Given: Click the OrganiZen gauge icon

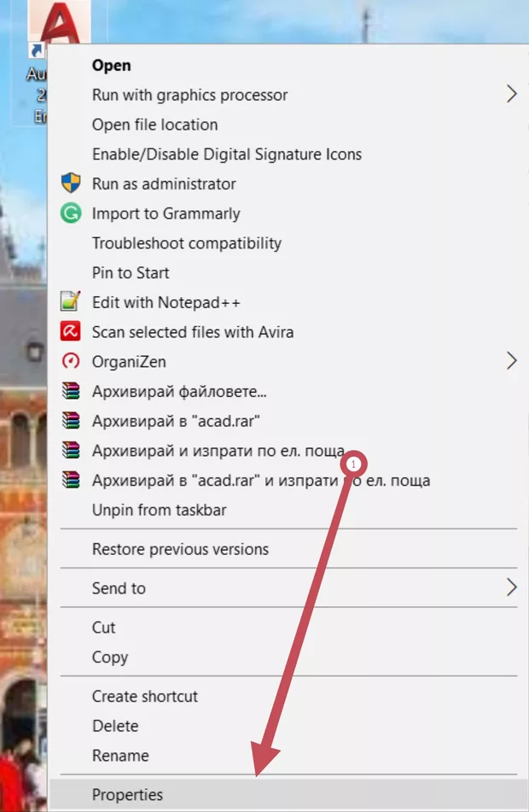Looking at the screenshot, I should coord(71,361).
